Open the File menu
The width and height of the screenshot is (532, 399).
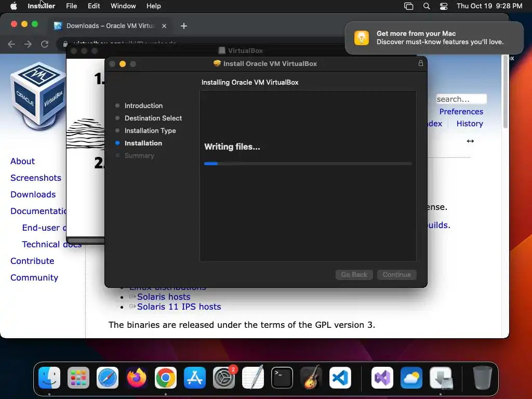[x=71, y=6]
